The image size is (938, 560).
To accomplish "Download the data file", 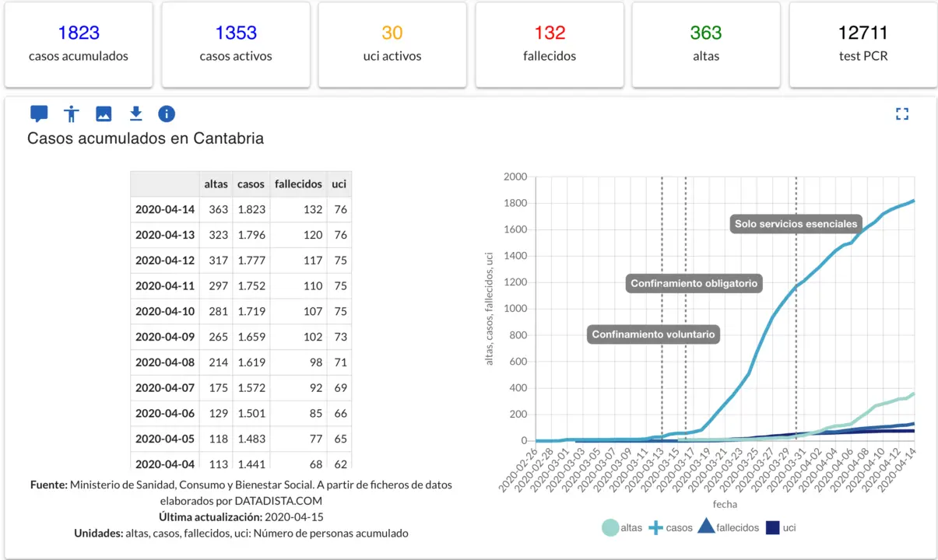I will coord(135,114).
